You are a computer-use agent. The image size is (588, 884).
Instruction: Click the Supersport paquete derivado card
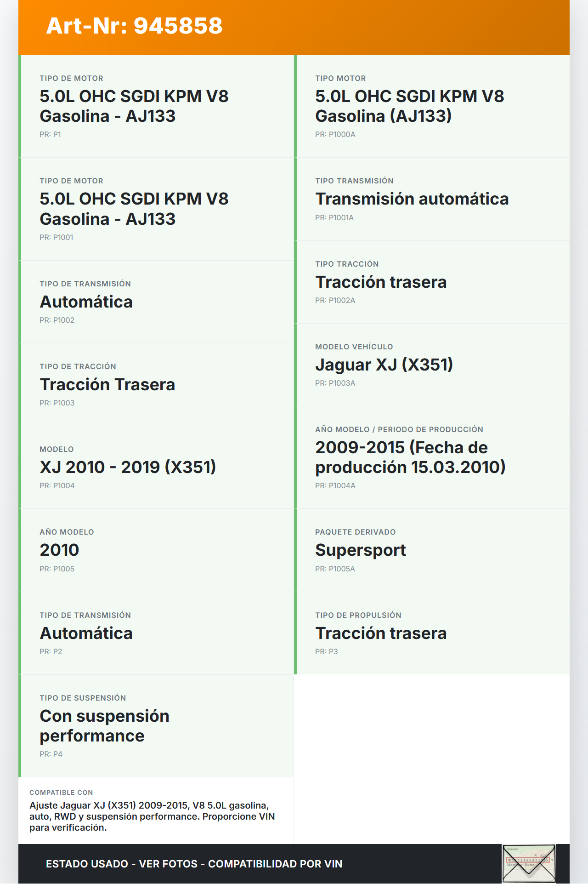click(x=432, y=550)
